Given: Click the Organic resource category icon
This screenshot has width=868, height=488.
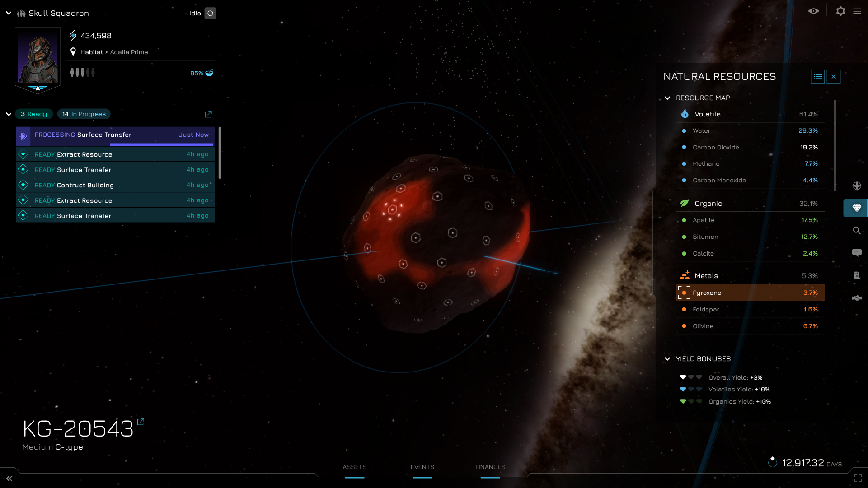Looking at the screenshot, I should point(685,203).
